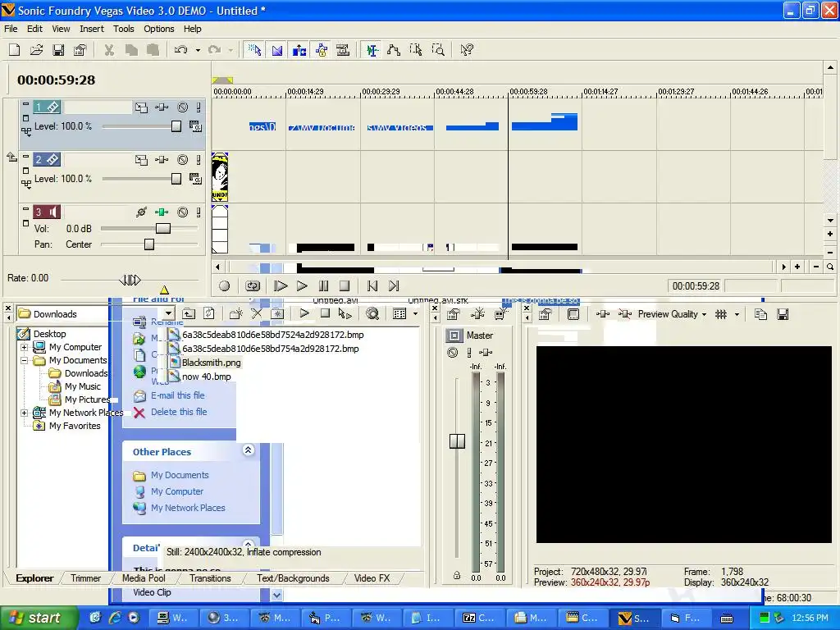The image size is (840, 630).
Task: Open the File menu
Action: [11, 29]
